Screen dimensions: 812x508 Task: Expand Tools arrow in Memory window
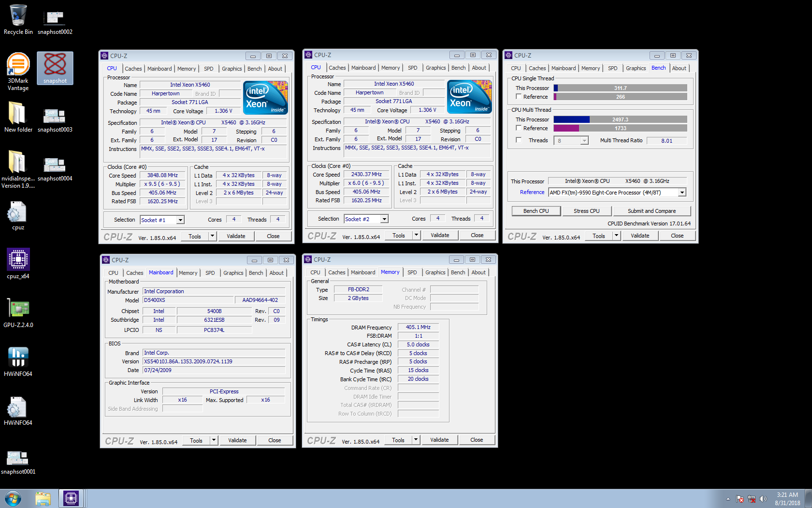[416, 440]
